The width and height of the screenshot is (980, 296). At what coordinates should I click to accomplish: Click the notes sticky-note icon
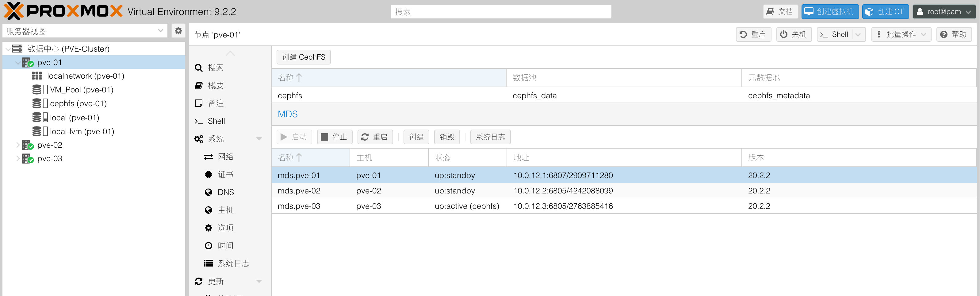(x=199, y=103)
